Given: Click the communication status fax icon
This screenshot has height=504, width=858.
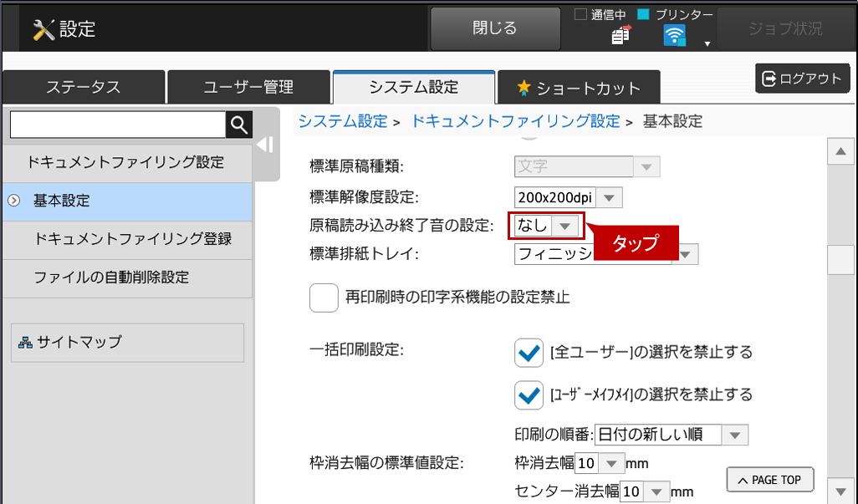Looking at the screenshot, I should tap(621, 34).
